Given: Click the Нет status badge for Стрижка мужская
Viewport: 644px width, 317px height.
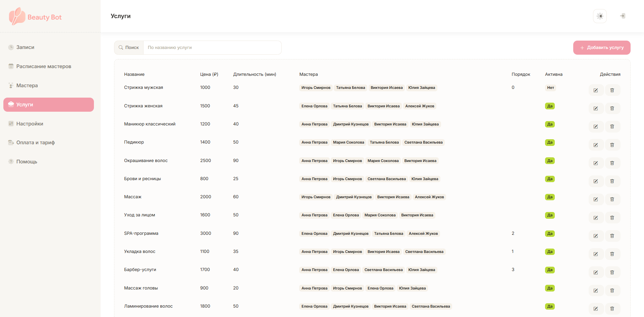Looking at the screenshot, I should 550,88.
